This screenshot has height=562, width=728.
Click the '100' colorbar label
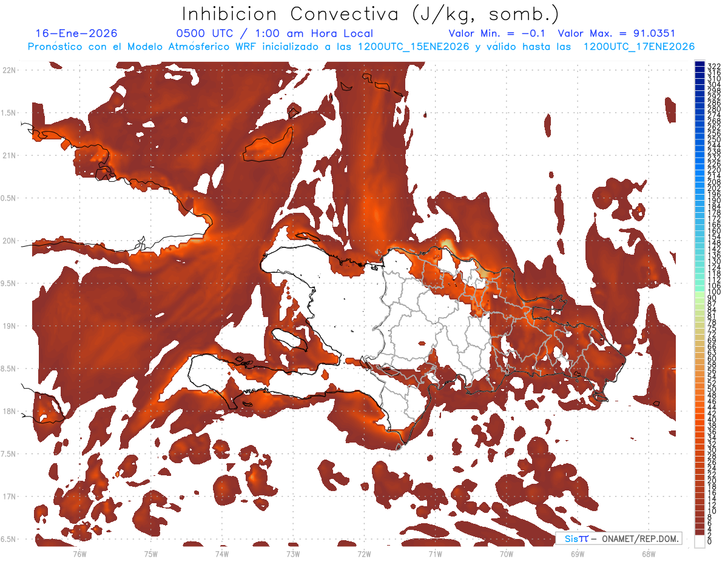(714, 292)
